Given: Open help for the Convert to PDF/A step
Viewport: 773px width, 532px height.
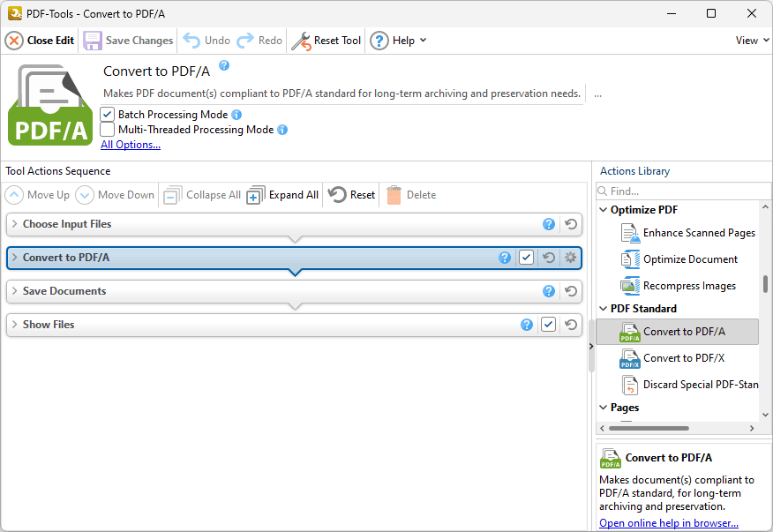Looking at the screenshot, I should (505, 258).
